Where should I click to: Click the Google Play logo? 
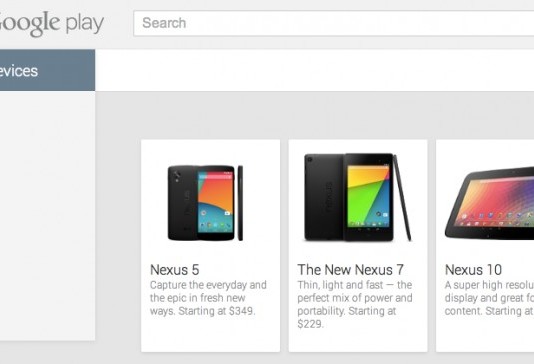point(51,23)
